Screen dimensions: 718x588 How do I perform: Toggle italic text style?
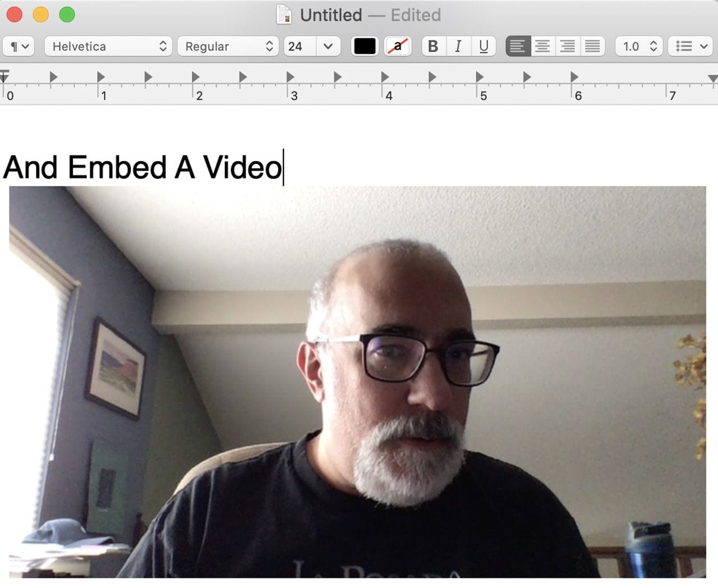click(x=458, y=47)
